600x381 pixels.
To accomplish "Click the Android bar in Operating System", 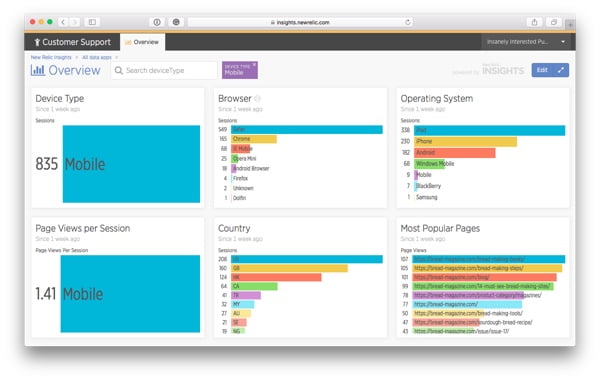I will [455, 153].
